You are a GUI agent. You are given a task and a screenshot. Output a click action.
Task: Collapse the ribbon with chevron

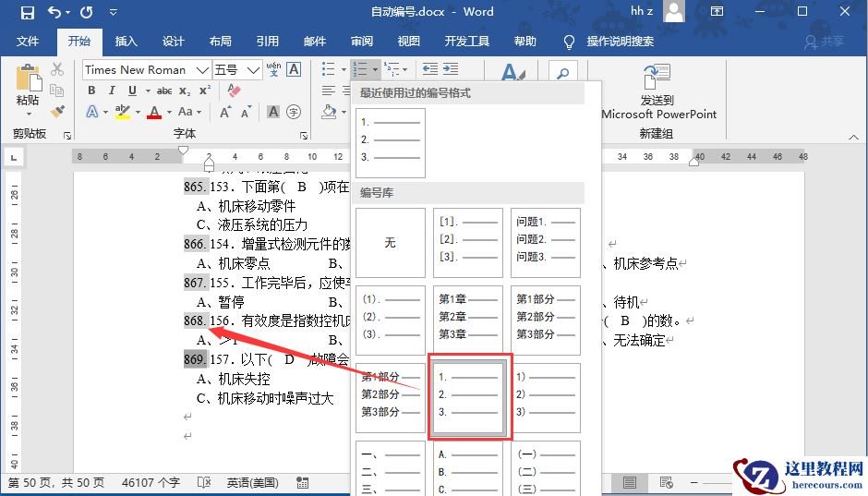point(853,137)
